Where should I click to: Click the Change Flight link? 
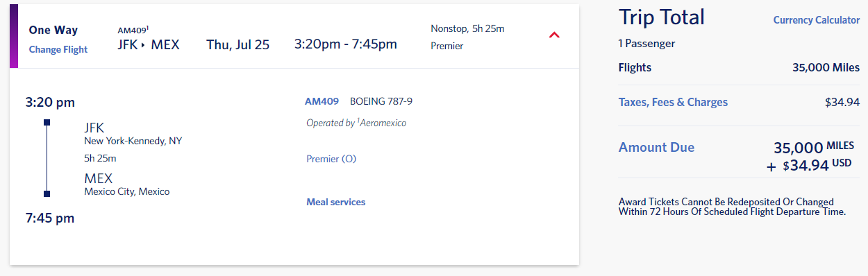58,50
